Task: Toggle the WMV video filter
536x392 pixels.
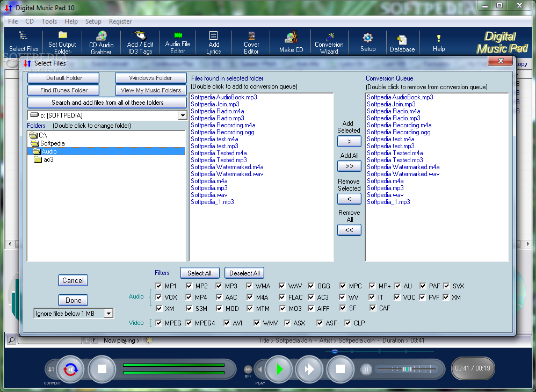Action: (257, 323)
